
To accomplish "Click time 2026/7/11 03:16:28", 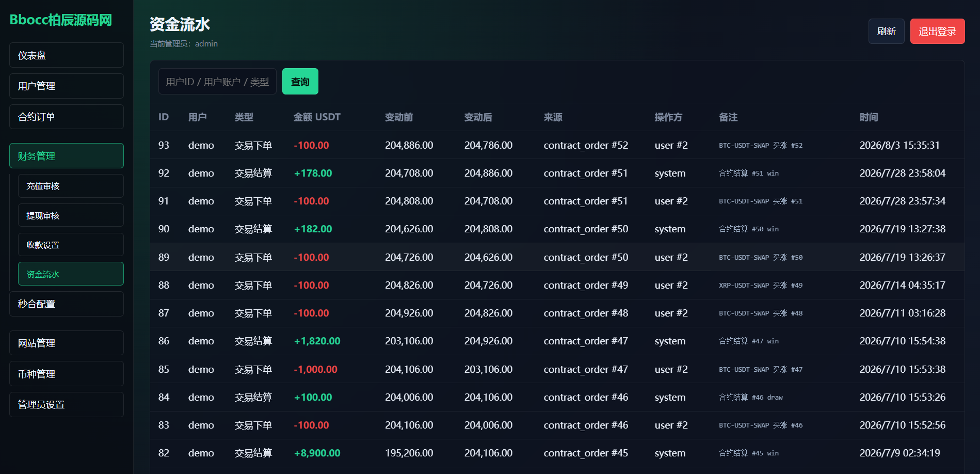I will [x=903, y=313].
